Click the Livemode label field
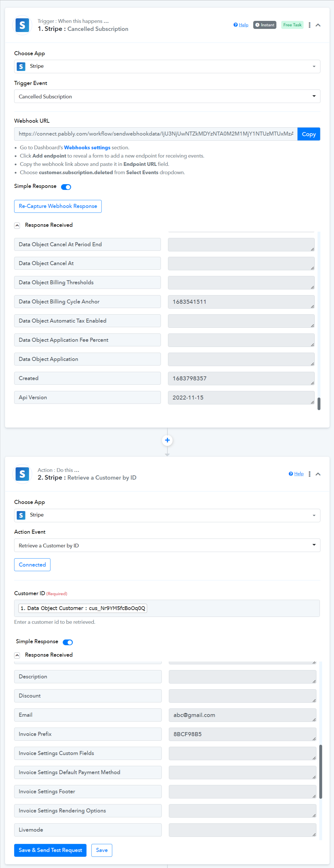The height and width of the screenshot is (868, 334). click(x=88, y=830)
